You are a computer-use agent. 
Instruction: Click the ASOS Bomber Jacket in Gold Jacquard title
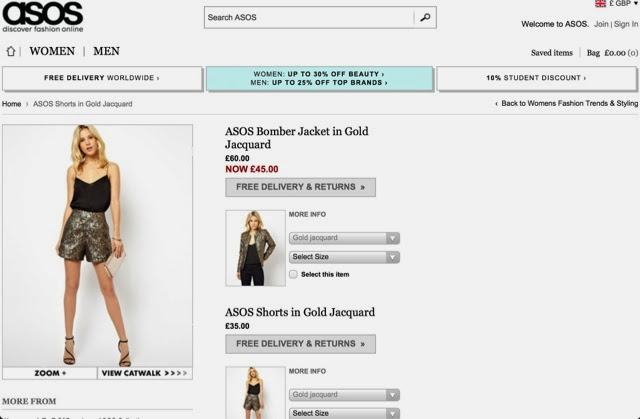(297, 138)
